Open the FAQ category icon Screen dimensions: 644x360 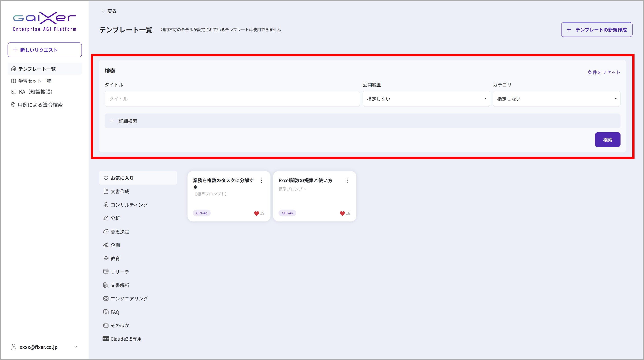click(106, 312)
